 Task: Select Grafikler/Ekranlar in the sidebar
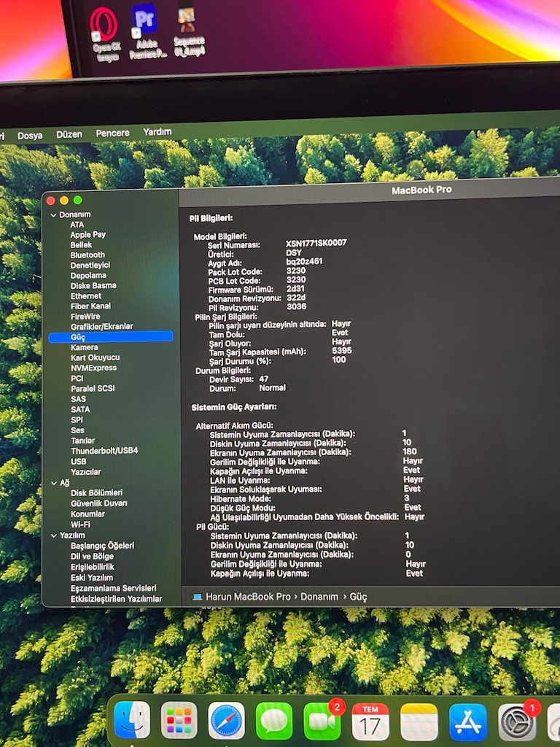[x=102, y=326]
